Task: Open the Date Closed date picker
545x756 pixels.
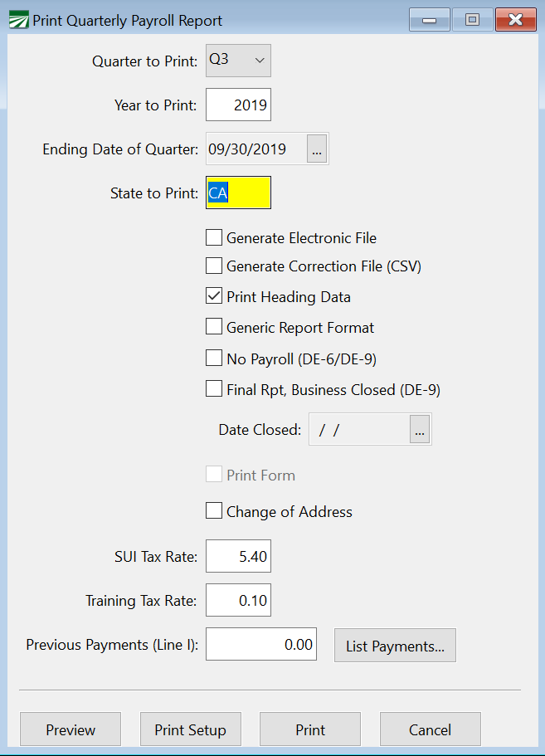Action: coord(420,430)
